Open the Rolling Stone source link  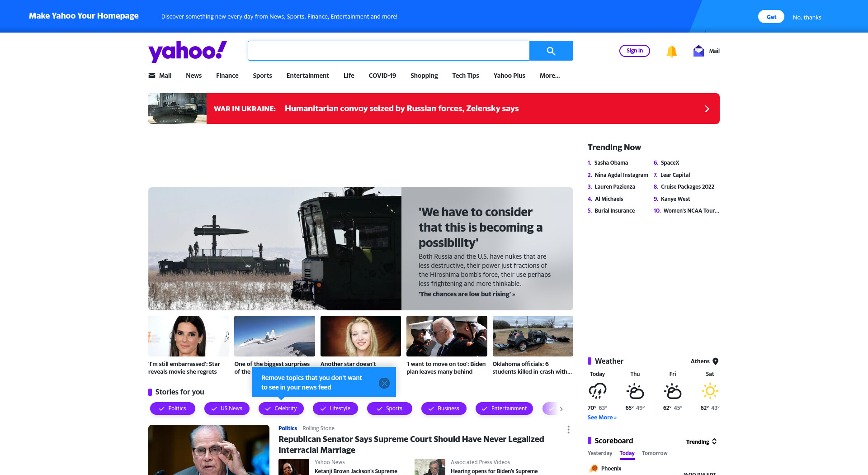[318, 428]
